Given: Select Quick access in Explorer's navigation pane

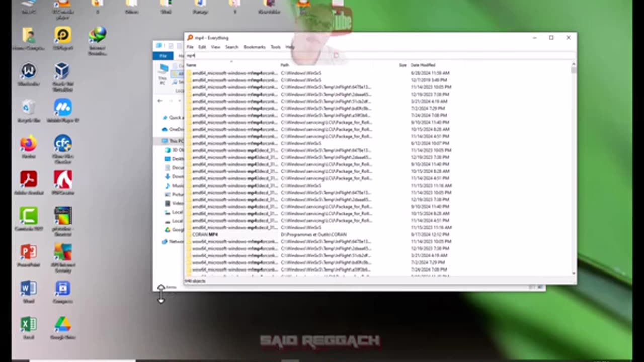Looking at the screenshot, I should [x=173, y=118].
